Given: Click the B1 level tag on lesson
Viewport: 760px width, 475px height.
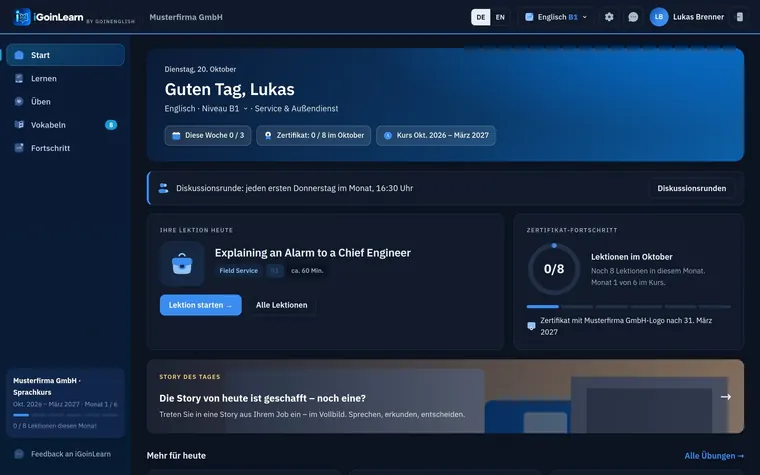Looking at the screenshot, I should tap(275, 270).
